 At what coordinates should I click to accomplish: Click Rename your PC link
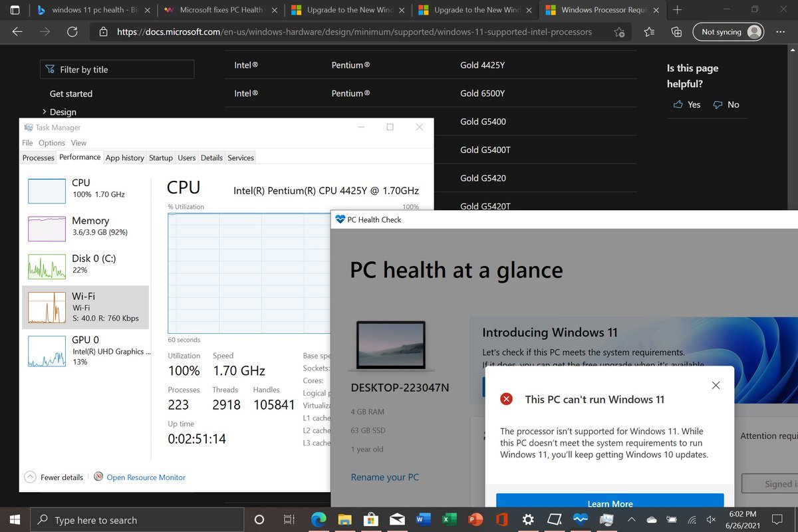click(x=385, y=477)
